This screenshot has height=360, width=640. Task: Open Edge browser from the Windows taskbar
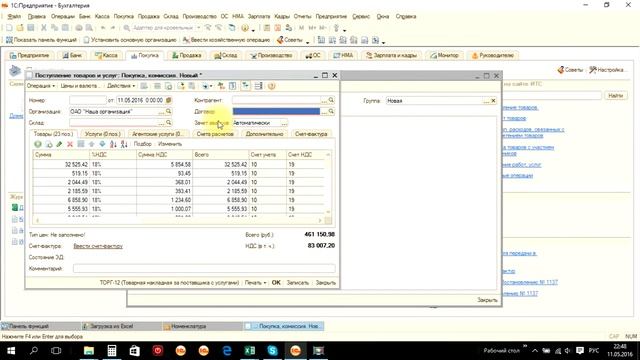tap(227, 351)
